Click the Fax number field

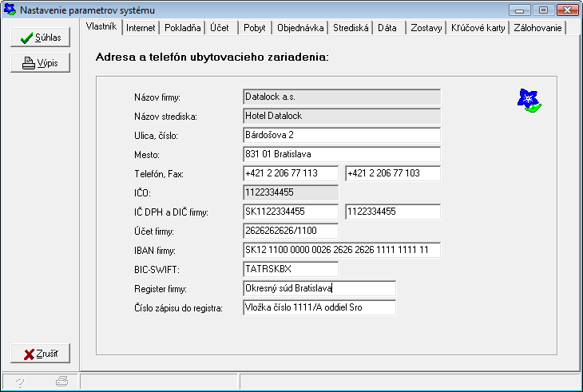(x=392, y=173)
